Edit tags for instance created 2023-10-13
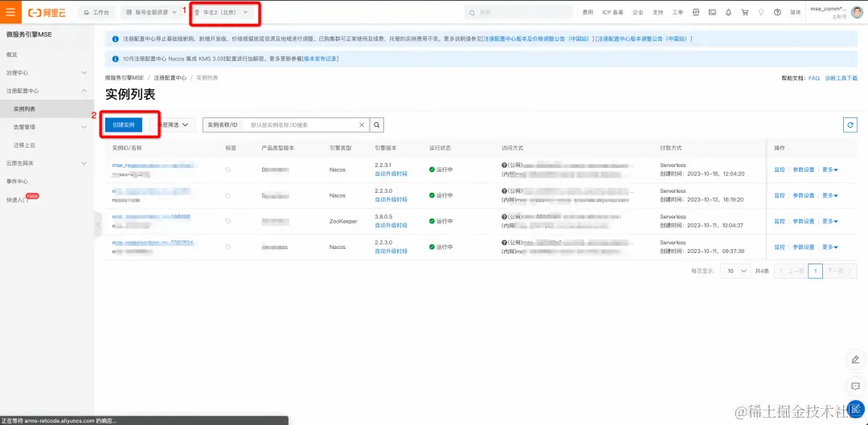This screenshot has height=425, width=868. pyautogui.click(x=228, y=195)
